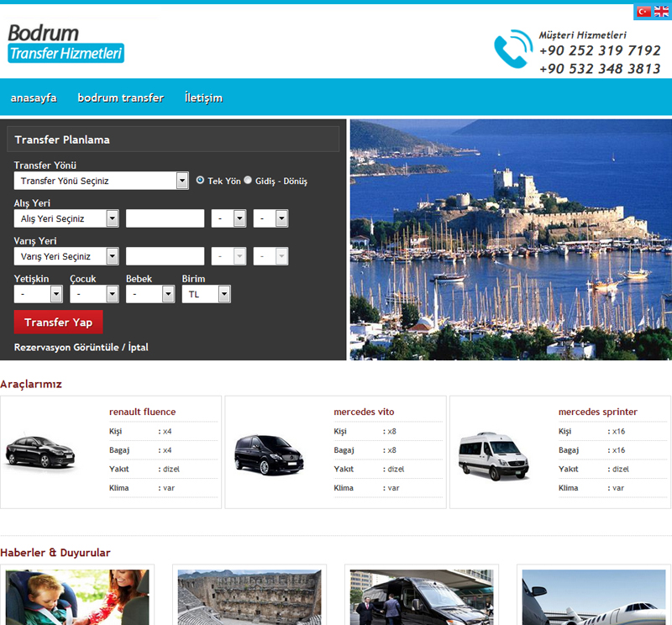Open news thumbnail of ancient theatre ruins
This screenshot has width=672, height=625.
pyautogui.click(x=249, y=596)
